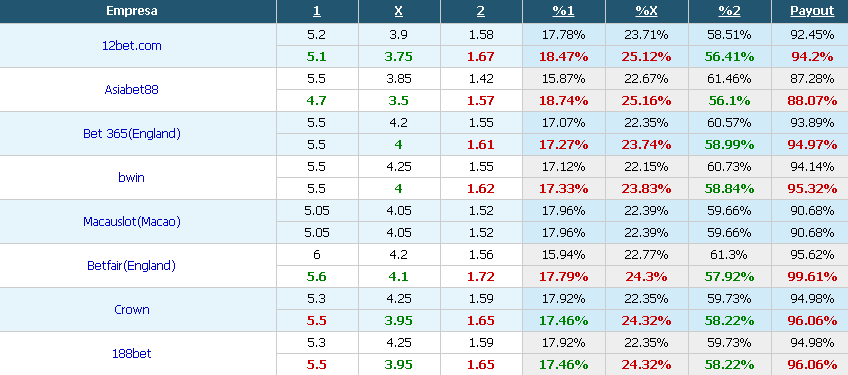Open the Asiabet88 bookmaker link
This screenshot has width=848, height=375.
[x=131, y=90]
